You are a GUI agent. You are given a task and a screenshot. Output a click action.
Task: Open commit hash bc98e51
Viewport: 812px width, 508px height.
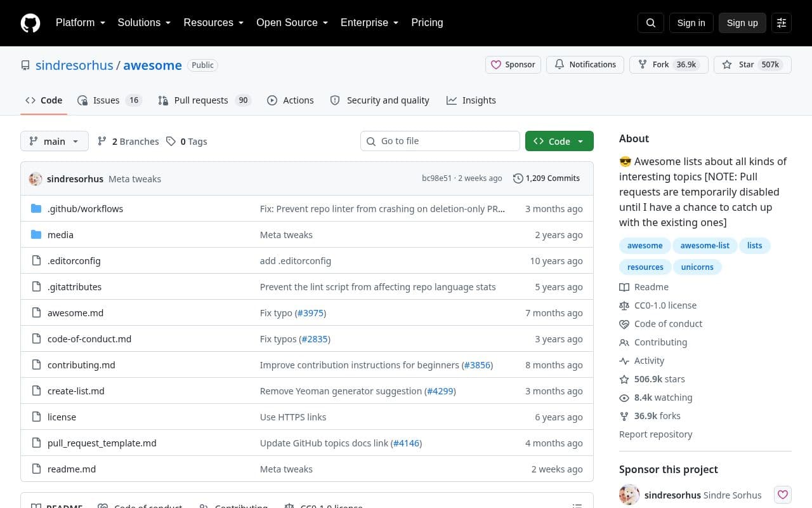point(437,178)
